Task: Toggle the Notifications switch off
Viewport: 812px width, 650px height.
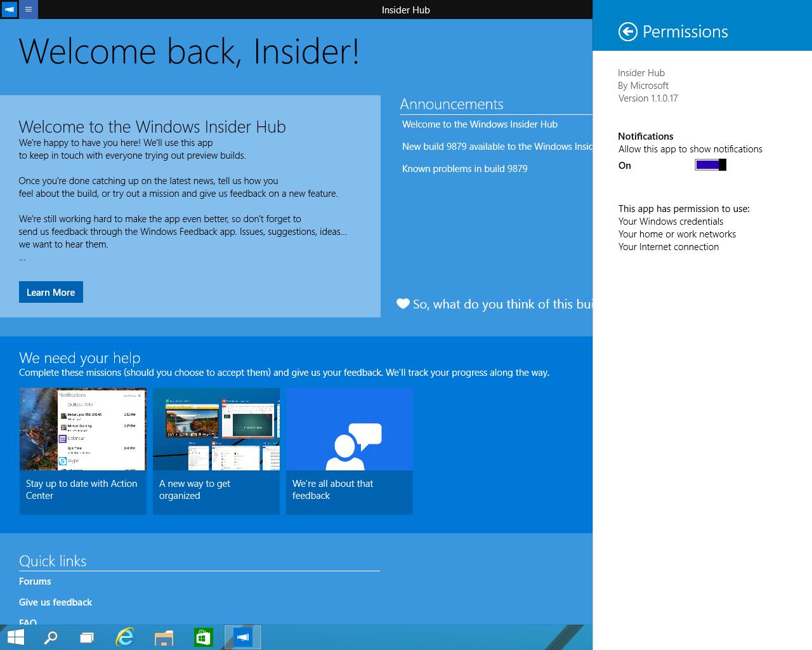Action: [710, 165]
